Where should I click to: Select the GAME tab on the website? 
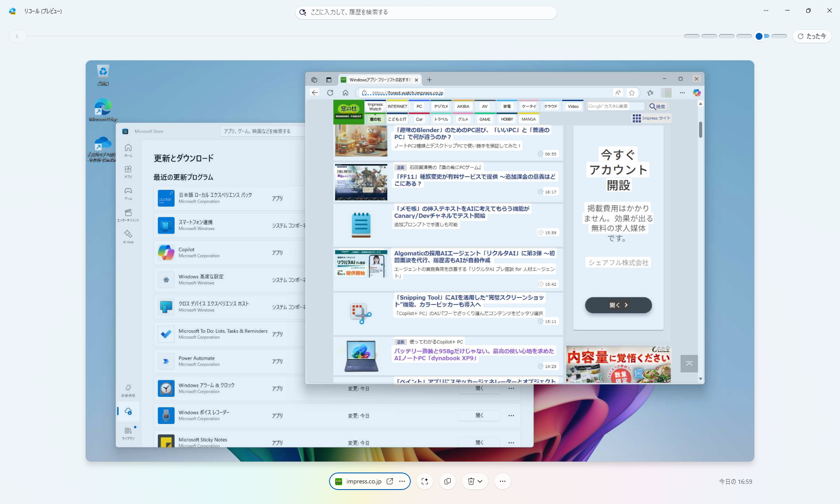point(485,119)
